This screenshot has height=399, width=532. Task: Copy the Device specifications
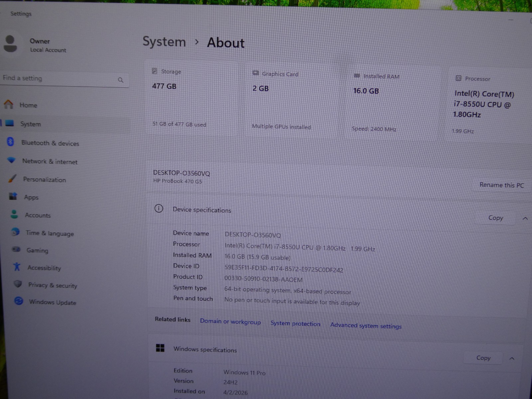click(495, 218)
